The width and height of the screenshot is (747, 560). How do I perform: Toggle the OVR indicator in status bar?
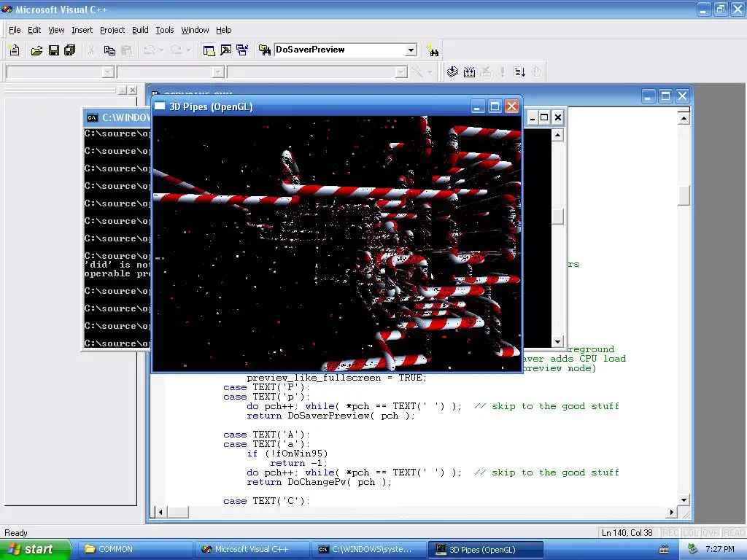coord(711,533)
